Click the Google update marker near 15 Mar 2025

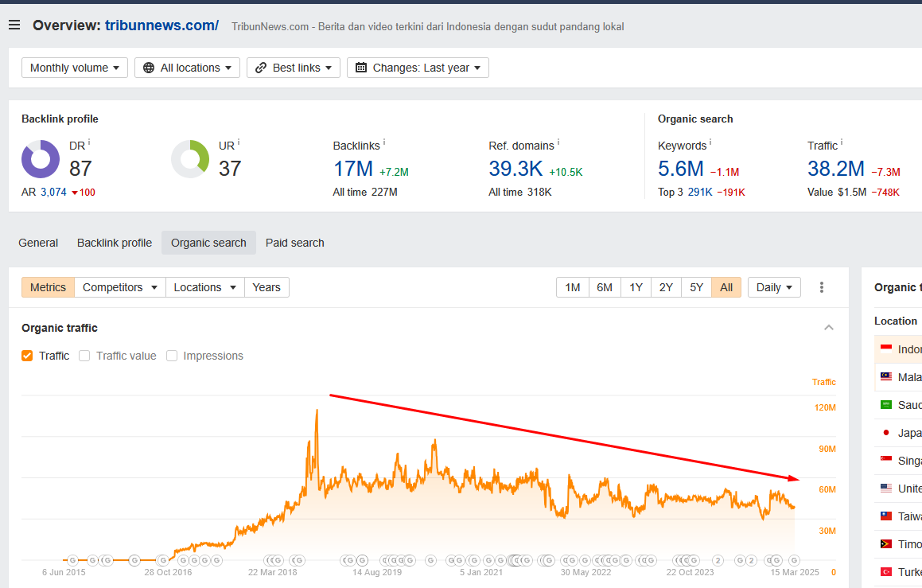tap(794, 560)
